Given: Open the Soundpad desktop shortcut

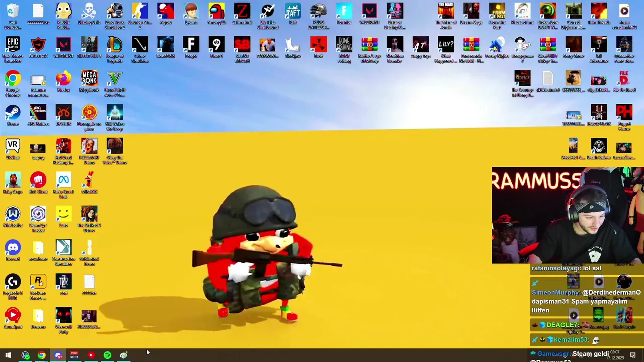Looking at the screenshot, I should [13, 318].
